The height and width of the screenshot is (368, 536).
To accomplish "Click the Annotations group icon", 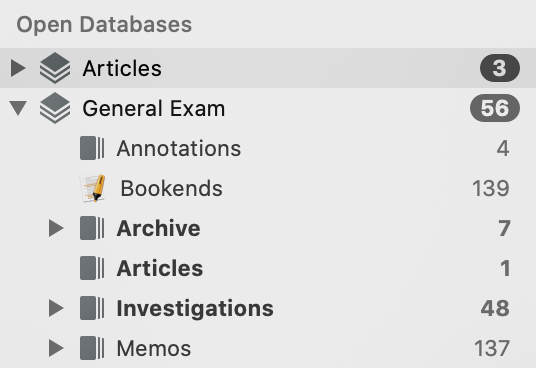I will [x=92, y=148].
